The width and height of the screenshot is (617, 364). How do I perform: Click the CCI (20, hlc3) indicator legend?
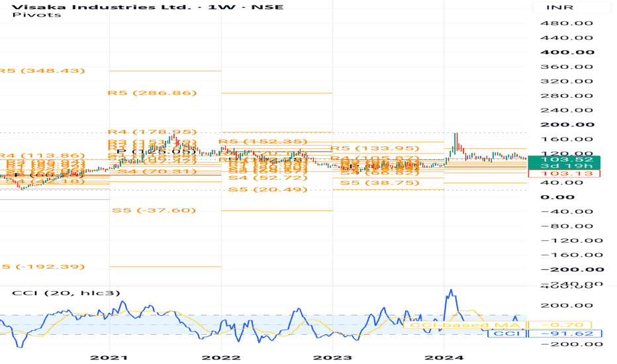pos(66,293)
